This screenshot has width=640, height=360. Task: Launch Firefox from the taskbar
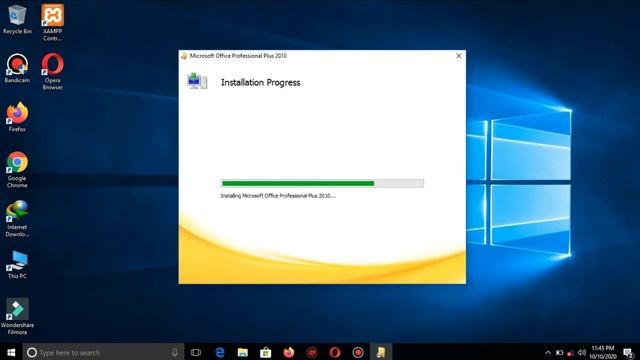coord(289,352)
